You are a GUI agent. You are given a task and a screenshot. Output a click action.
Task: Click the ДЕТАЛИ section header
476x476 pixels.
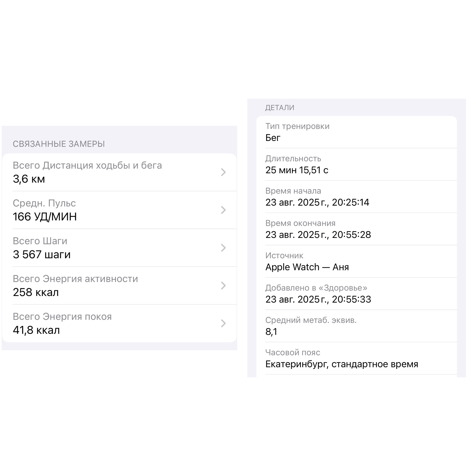coord(280,108)
